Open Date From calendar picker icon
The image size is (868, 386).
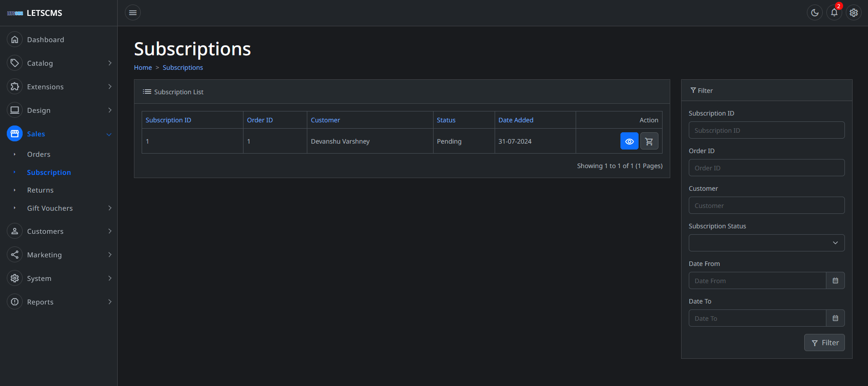tap(835, 280)
